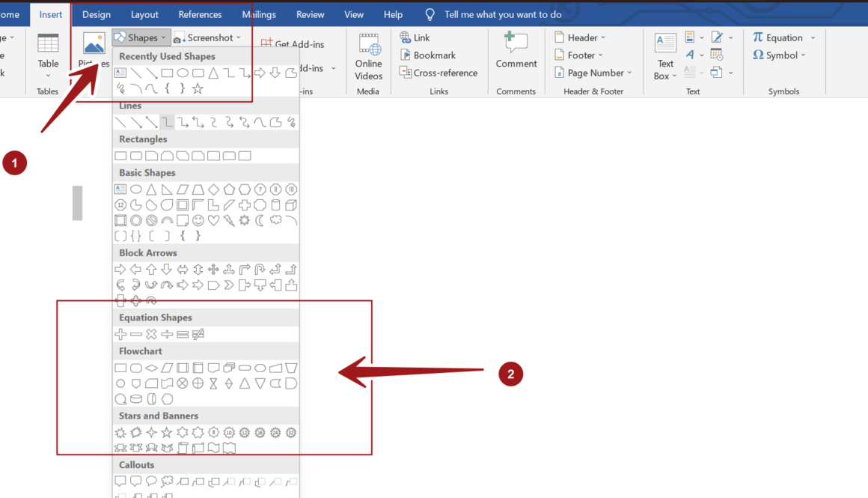
Task: Click the Online Videos icon
Action: point(368,56)
